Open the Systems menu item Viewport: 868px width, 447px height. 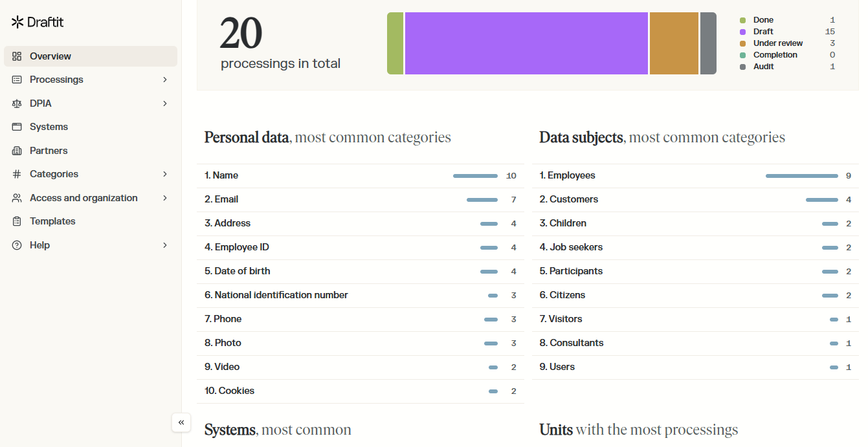coord(49,127)
